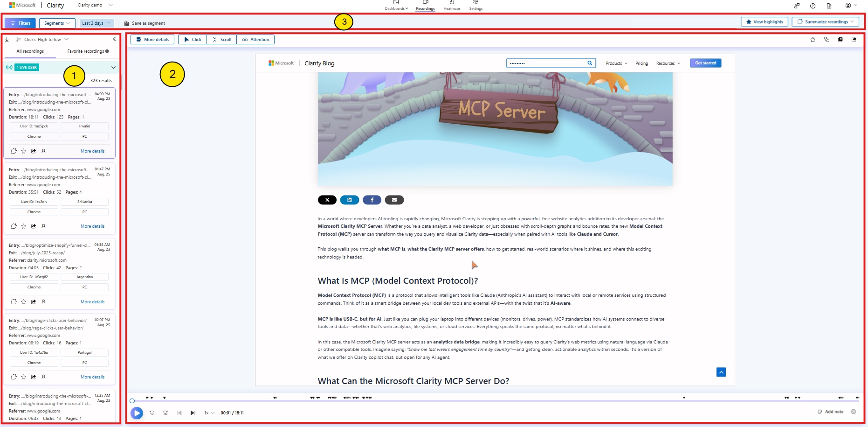Click the View highlights button
This screenshot has height=427, width=868.
pos(765,22)
